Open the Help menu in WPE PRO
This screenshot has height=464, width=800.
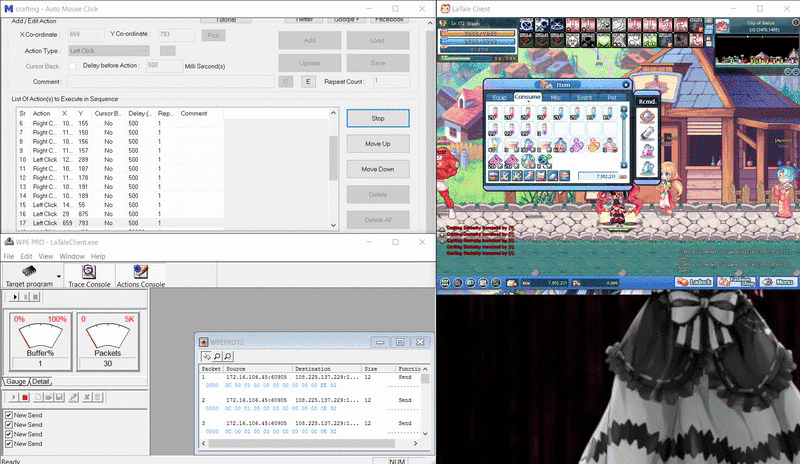point(98,256)
